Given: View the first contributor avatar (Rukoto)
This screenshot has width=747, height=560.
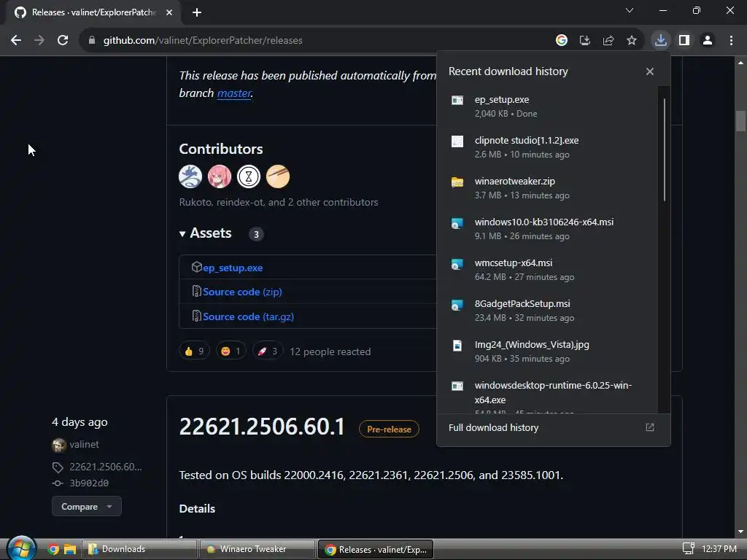Looking at the screenshot, I should [190, 176].
